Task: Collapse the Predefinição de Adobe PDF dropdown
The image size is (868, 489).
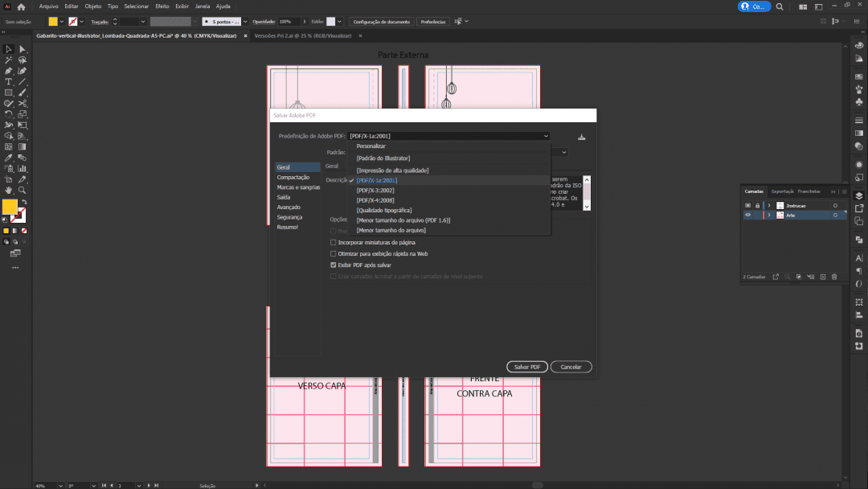Action: point(546,137)
